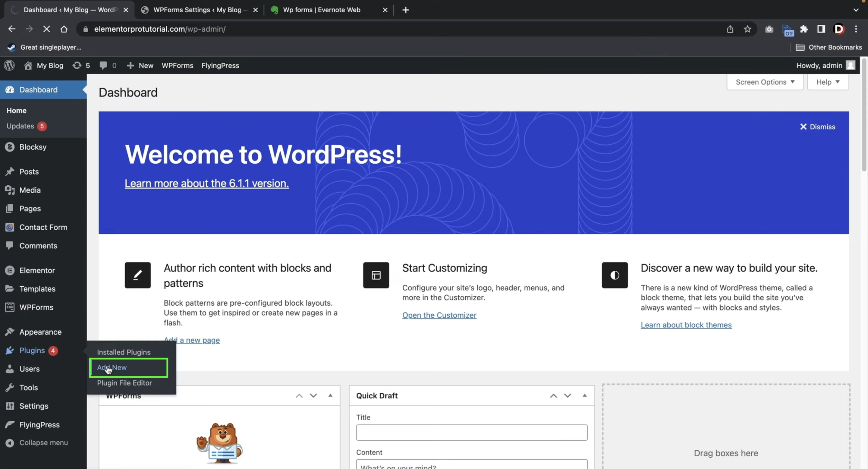Dismiss the Welcome to WordPress banner
Image resolution: width=868 pixels, height=469 pixels.
[x=816, y=127]
